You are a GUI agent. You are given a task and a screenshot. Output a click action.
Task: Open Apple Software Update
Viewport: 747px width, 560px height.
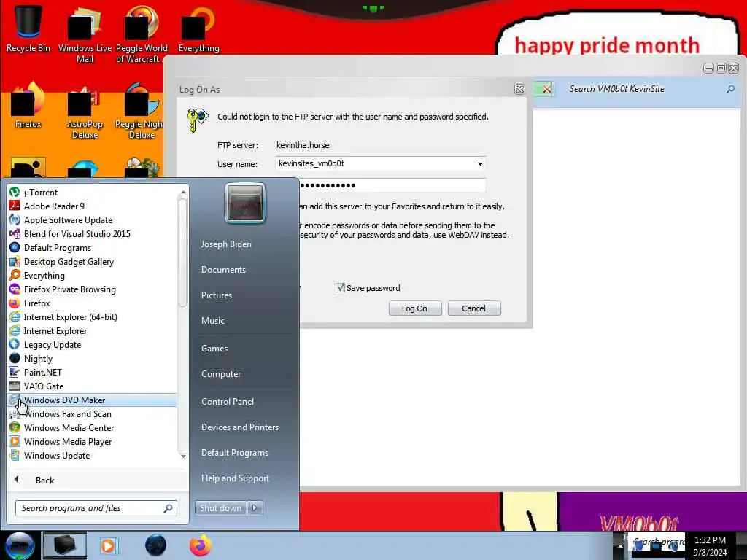(x=92, y=220)
